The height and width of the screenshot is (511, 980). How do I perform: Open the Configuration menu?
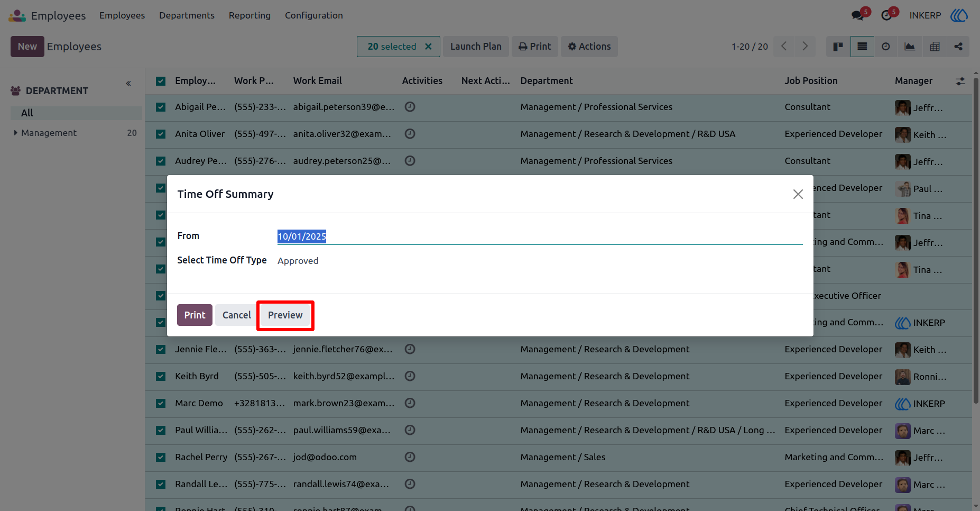[x=314, y=15]
